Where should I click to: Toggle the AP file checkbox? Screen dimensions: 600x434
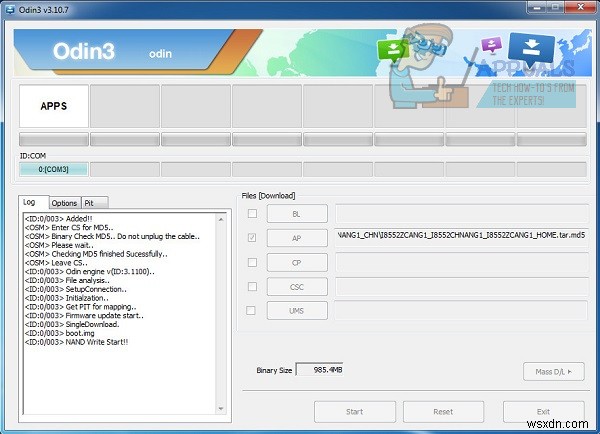click(x=252, y=238)
